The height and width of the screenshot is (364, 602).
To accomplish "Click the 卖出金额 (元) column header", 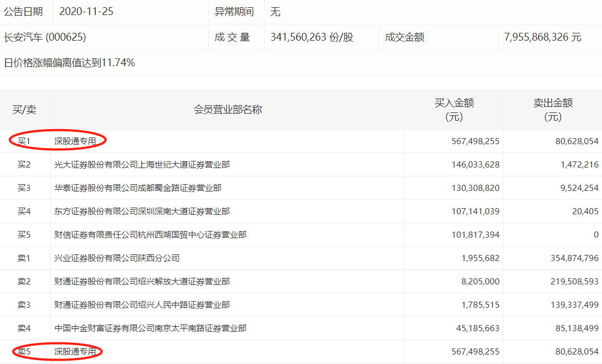I will [x=553, y=110].
